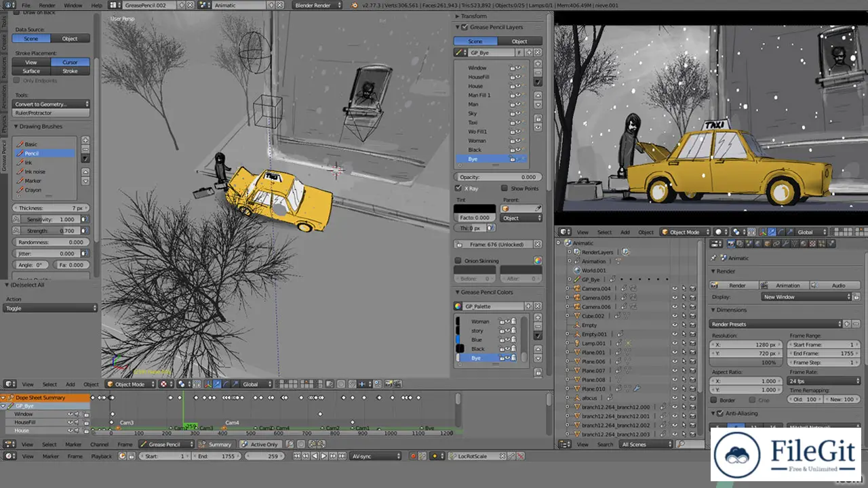
Task: Select the Pencil drawing brush
Action: click(x=44, y=153)
